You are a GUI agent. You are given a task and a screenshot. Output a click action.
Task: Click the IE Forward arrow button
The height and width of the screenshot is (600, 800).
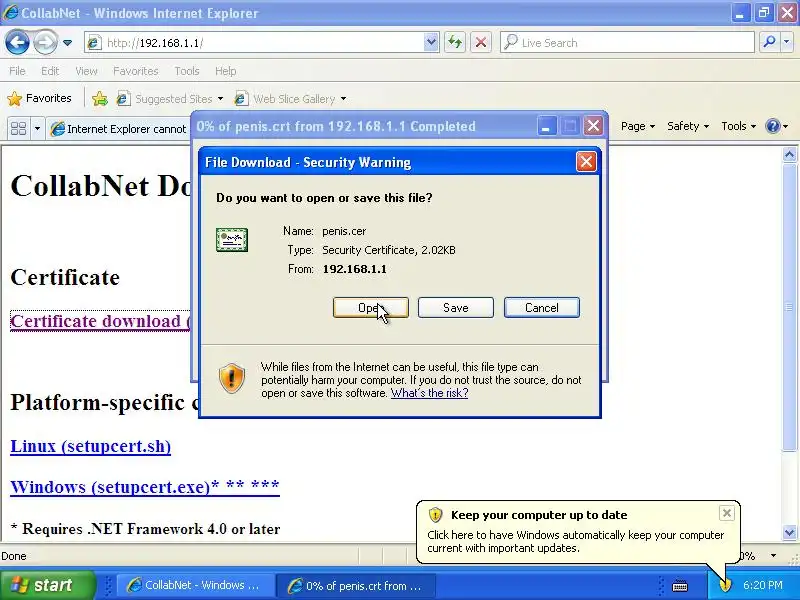pos(45,42)
